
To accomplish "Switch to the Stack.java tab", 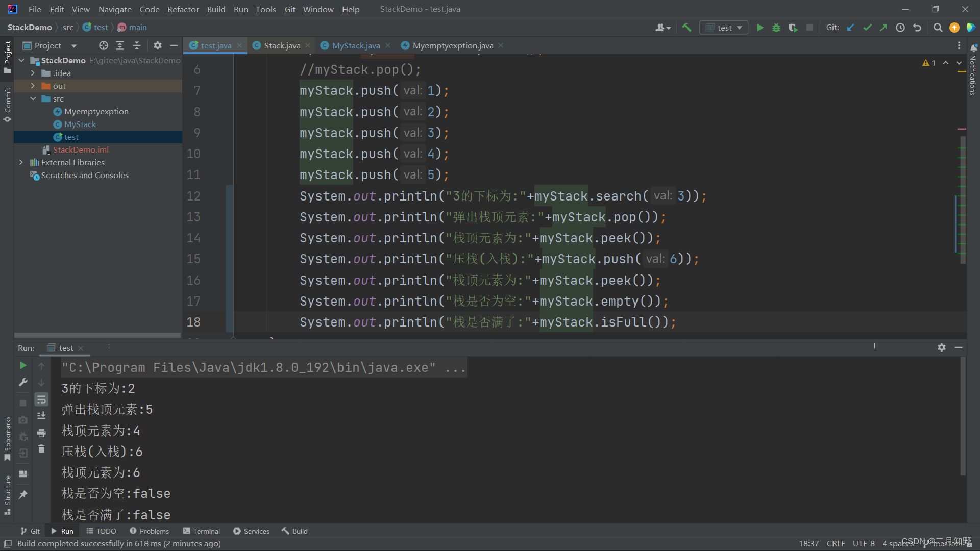I will click(282, 45).
